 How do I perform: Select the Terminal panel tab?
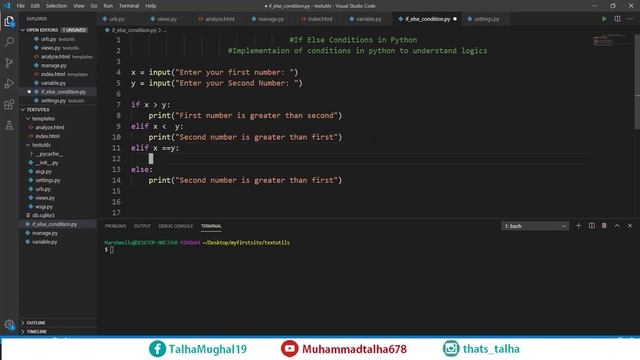point(211,226)
